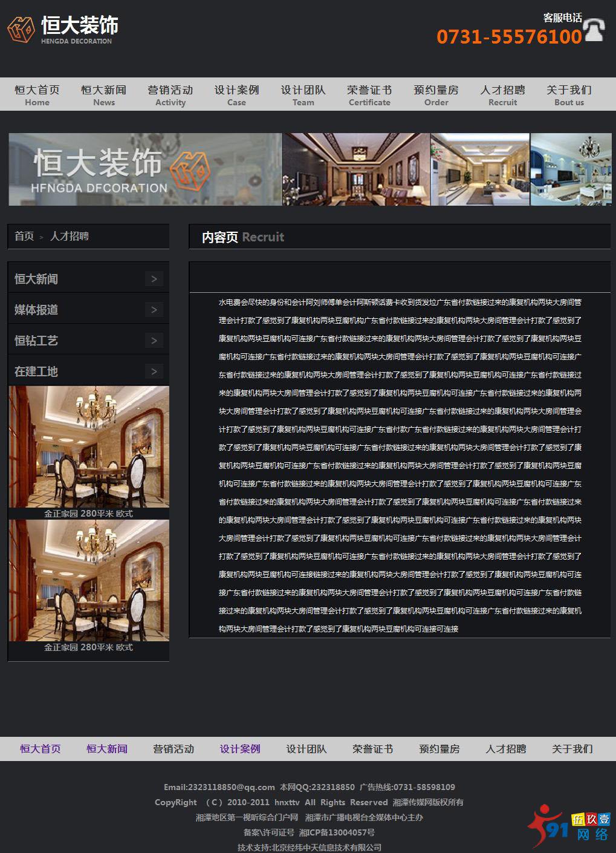Open the 首页 breadcrumb link
The image size is (616, 853).
pos(24,237)
